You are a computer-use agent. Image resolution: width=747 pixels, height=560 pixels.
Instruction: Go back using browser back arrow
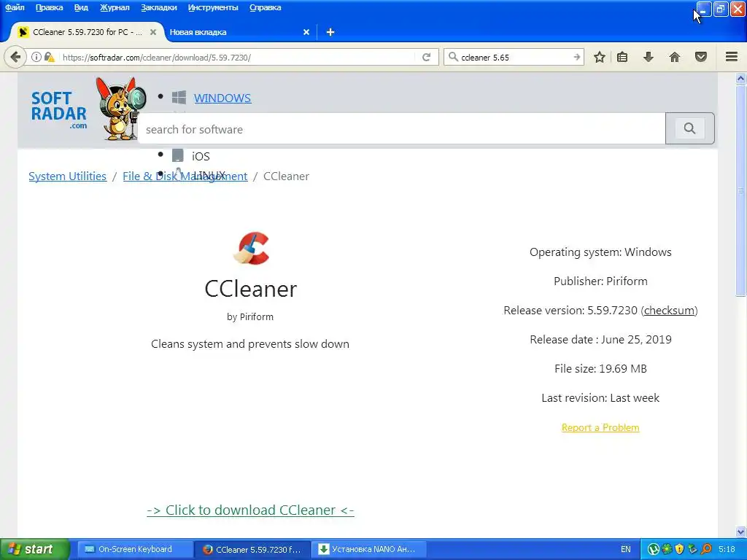coord(15,57)
